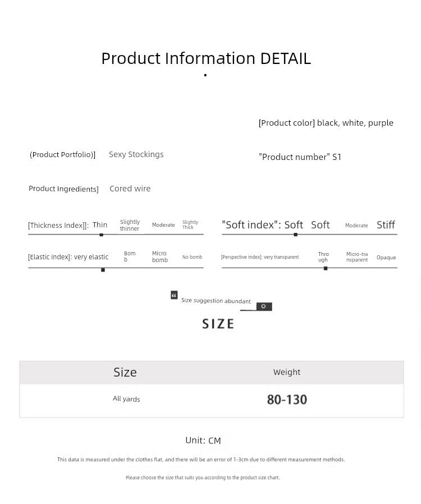The height and width of the screenshot is (504, 421).
Task: Click the 'All yards' size cell
Action: tap(126, 398)
